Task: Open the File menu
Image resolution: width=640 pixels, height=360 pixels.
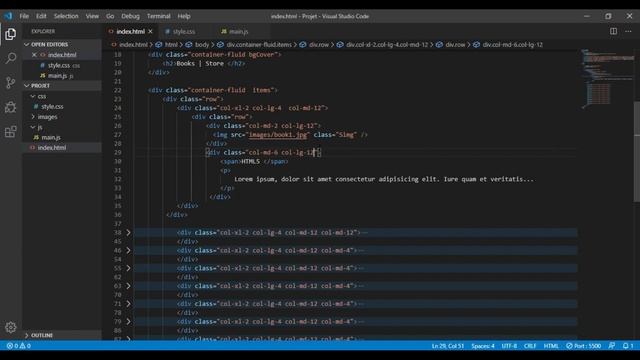Action: tap(24, 16)
